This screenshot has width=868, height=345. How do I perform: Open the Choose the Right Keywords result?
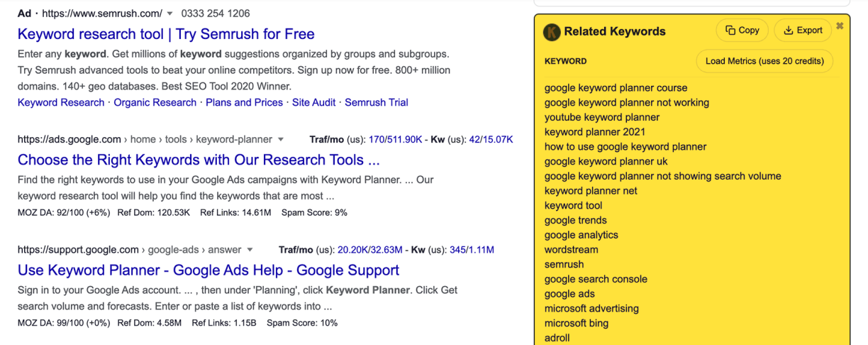[199, 160]
